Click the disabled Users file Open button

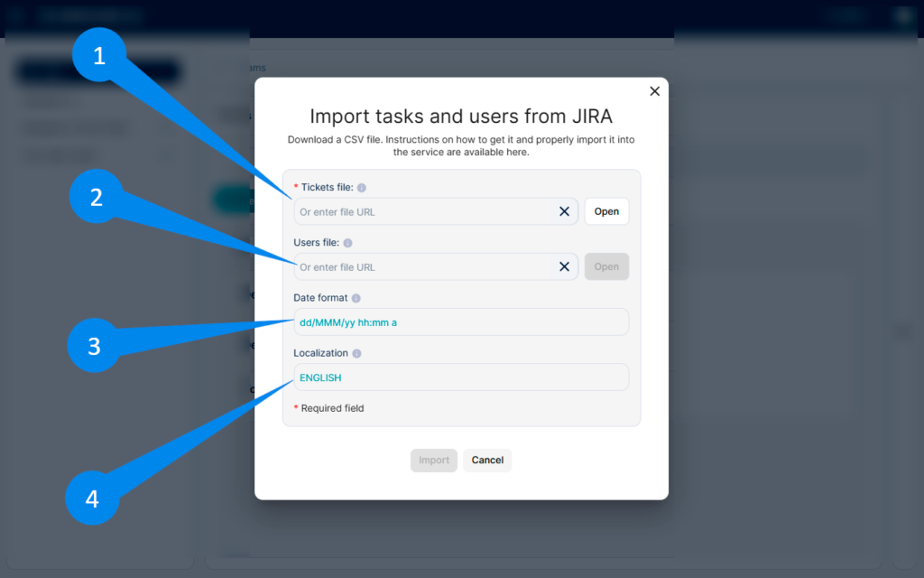(606, 266)
